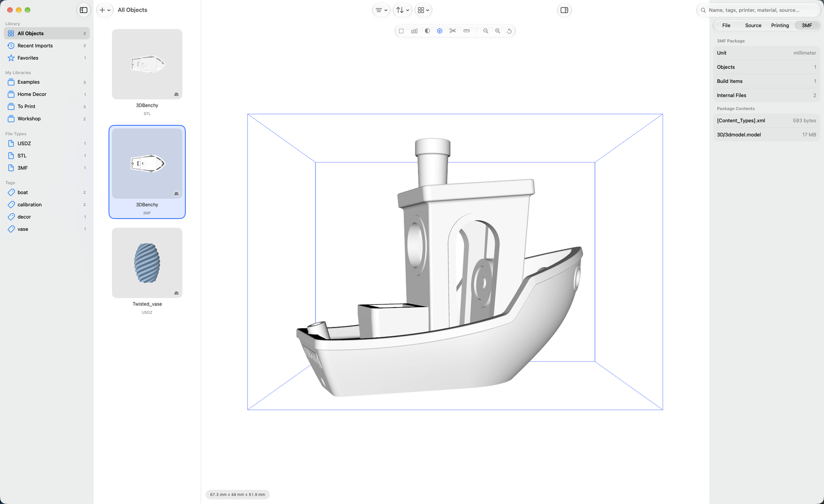The width and height of the screenshot is (824, 504).
Task: Filter by the vase tag
Action: pos(47,229)
